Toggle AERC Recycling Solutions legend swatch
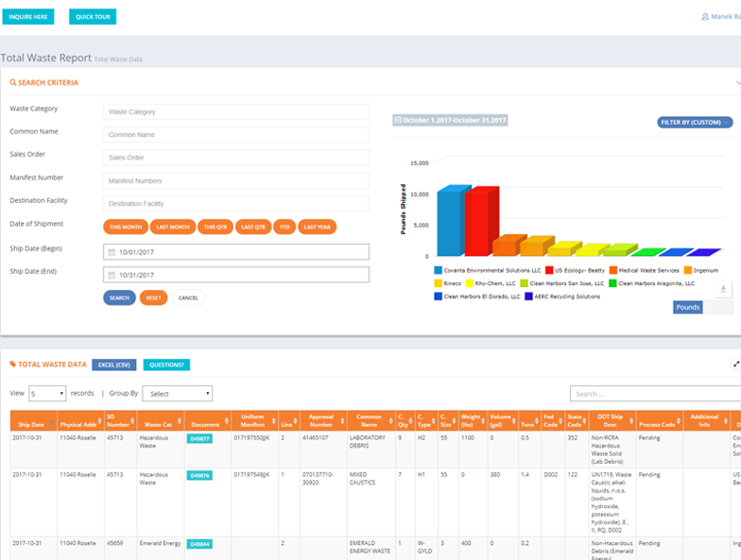The width and height of the screenshot is (741, 560). [x=529, y=297]
